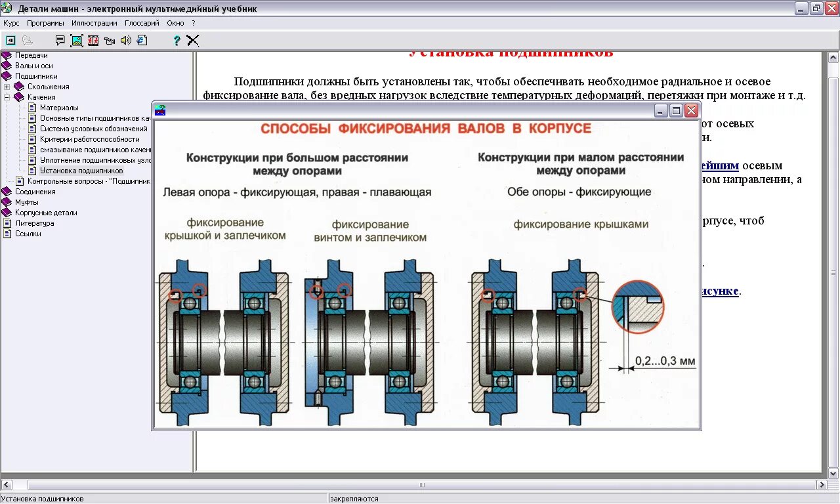Open Контрольные вопросы tree item
Screen dimensions: 840x504
click(89, 181)
